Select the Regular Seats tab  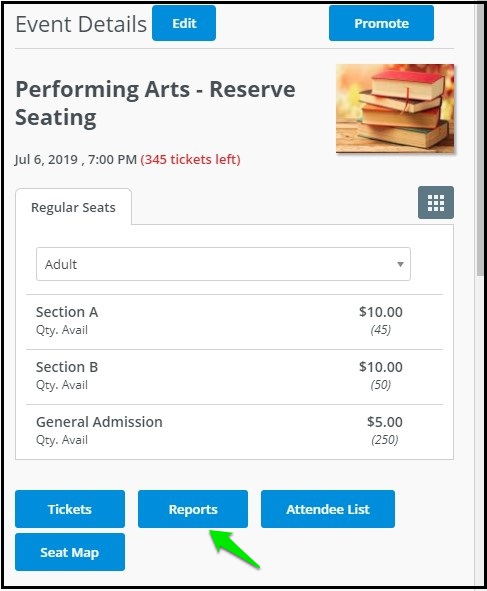click(x=74, y=207)
